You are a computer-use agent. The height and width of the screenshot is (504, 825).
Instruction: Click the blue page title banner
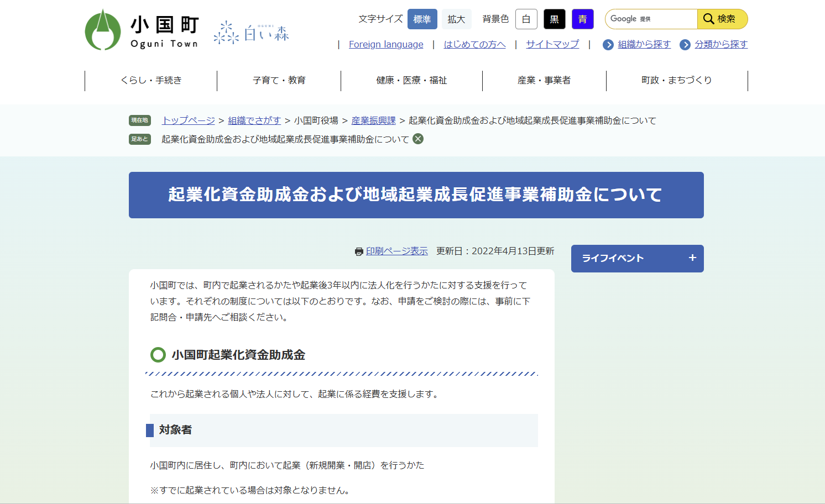[x=416, y=195]
